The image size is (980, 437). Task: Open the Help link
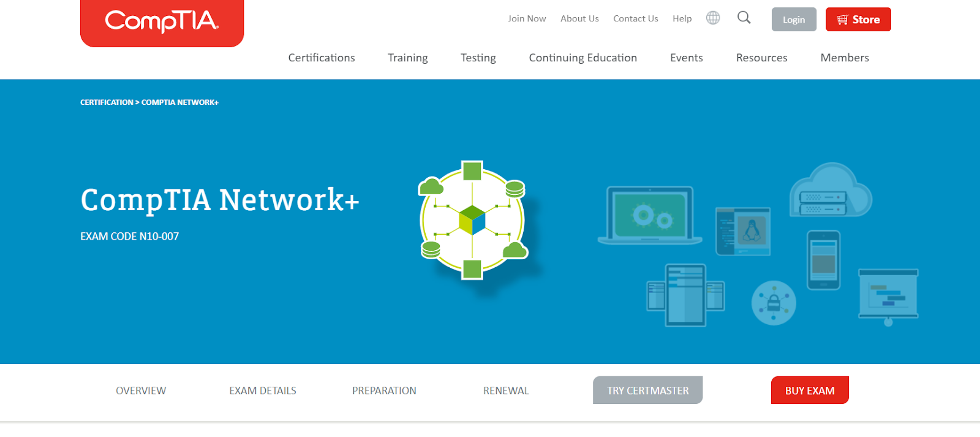(x=682, y=18)
